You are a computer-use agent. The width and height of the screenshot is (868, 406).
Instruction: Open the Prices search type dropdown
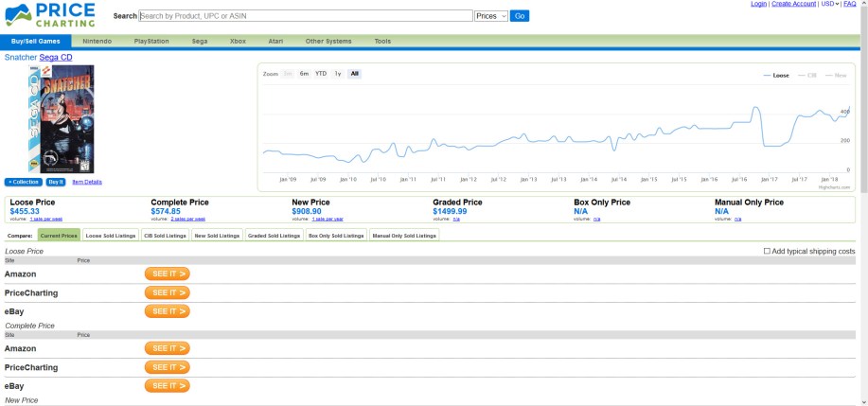coord(491,16)
